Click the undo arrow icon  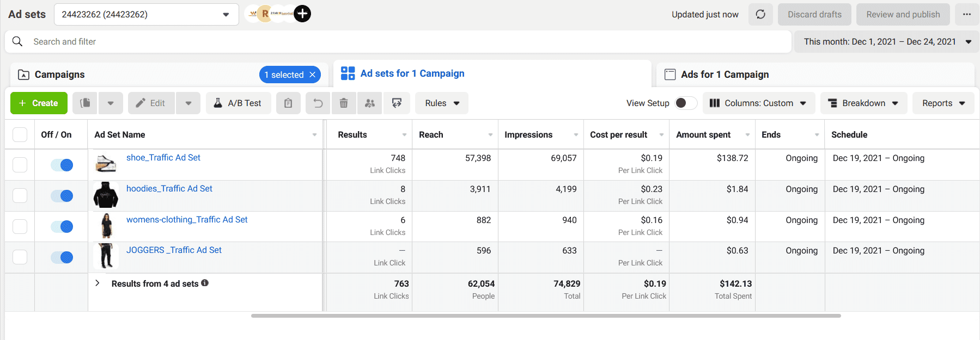tap(318, 103)
